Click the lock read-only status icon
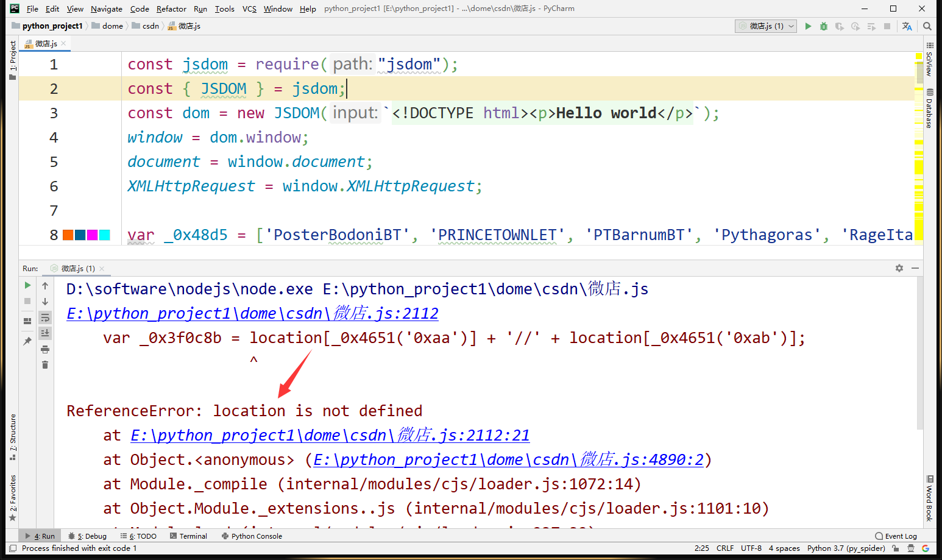 [x=895, y=548]
